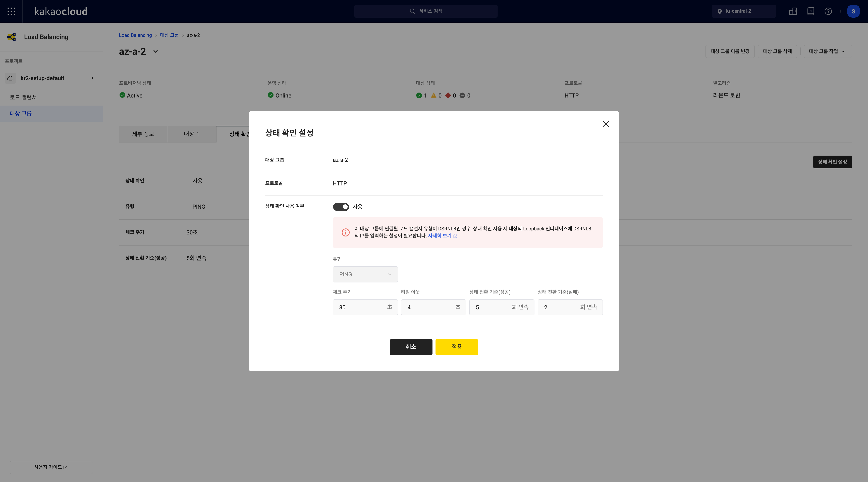868x482 pixels.
Task: Open the help question mark icon
Action: click(x=828, y=11)
